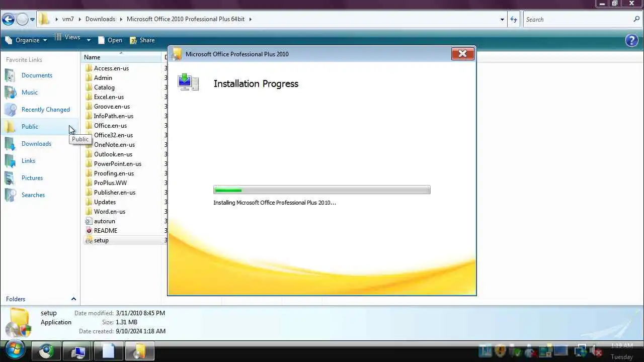This screenshot has height=362, width=644.
Task: Click the README file icon
Action: coord(89,231)
